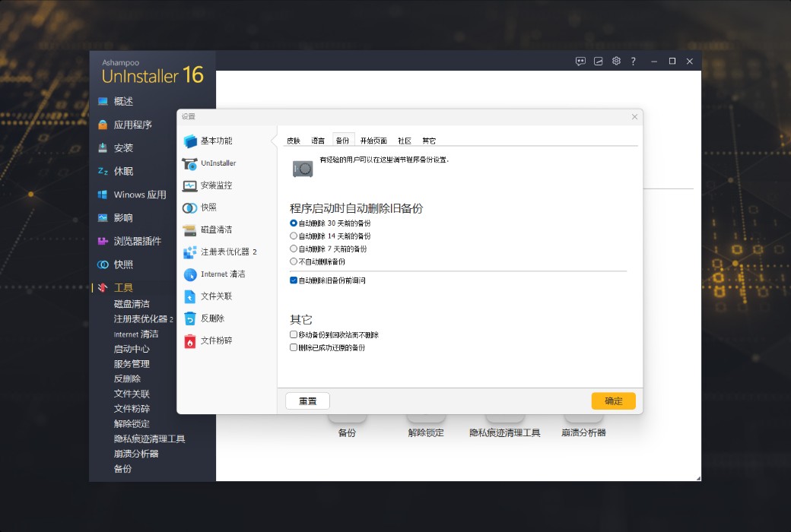Click the help question mark icon
The image size is (791, 532).
click(x=633, y=61)
